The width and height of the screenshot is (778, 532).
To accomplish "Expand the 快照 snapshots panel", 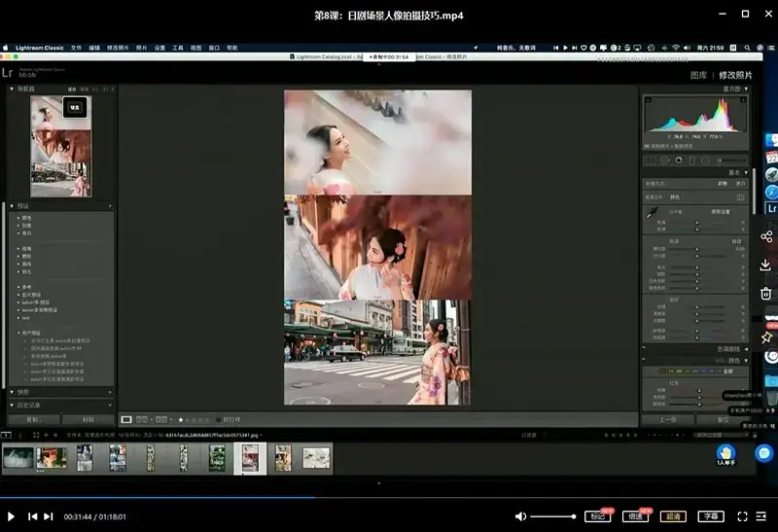I will [13, 392].
